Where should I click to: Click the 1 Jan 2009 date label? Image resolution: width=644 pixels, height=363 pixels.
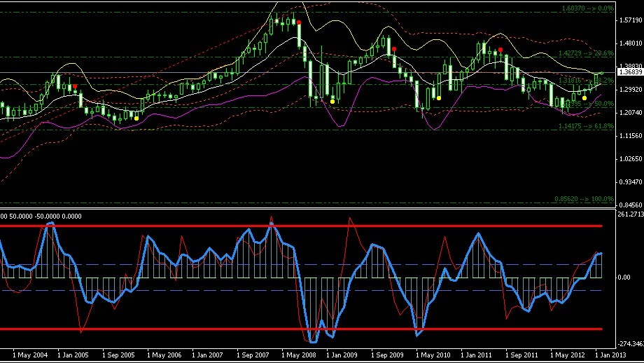coord(342,355)
